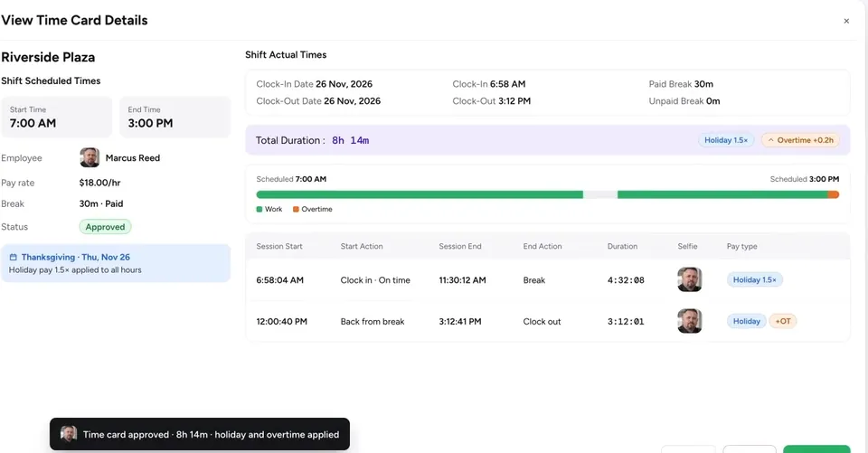Click session end time 11:30:12 AM
Image resolution: width=868 pixels, height=453 pixels.
click(462, 280)
